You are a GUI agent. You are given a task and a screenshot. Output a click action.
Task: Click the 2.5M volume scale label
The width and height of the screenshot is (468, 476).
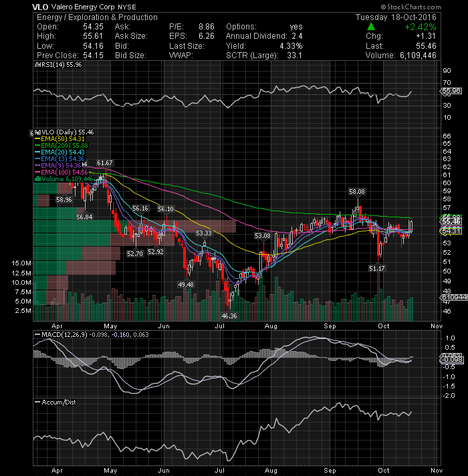(23, 311)
